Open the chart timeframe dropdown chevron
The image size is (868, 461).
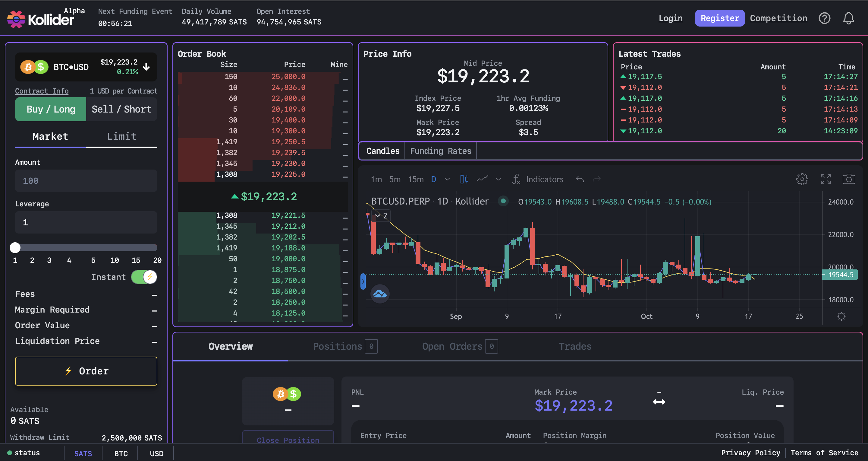[447, 179]
